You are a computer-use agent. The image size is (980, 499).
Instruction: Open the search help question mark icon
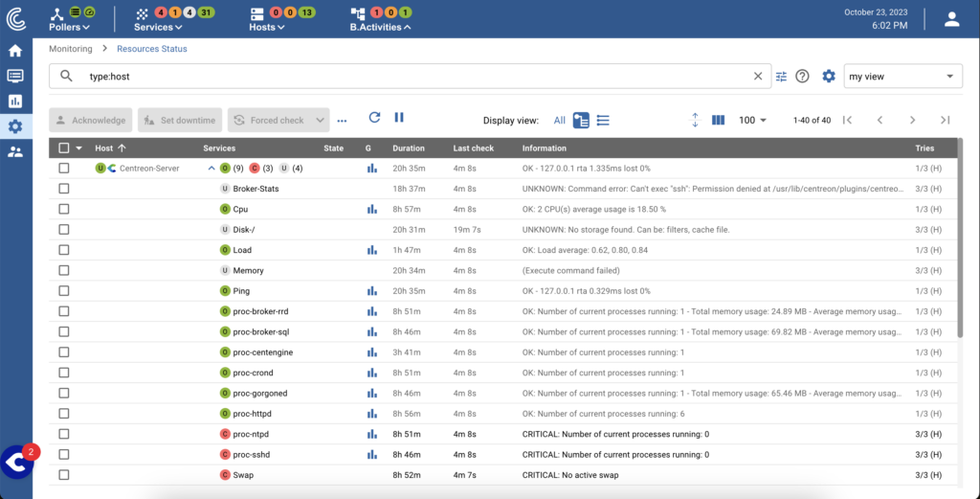click(803, 77)
